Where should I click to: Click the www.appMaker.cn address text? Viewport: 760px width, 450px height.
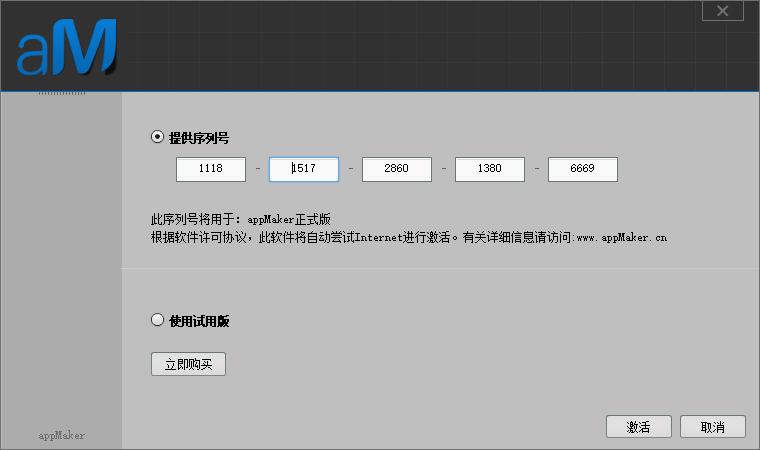click(622, 238)
